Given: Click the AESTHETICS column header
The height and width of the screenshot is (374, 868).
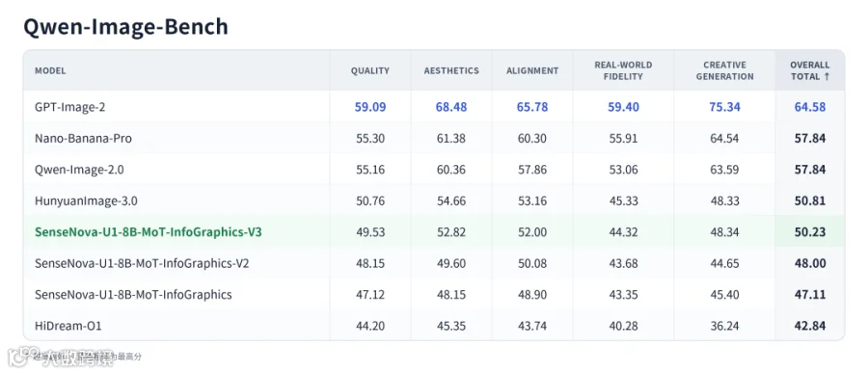Looking at the screenshot, I should pos(451,70).
